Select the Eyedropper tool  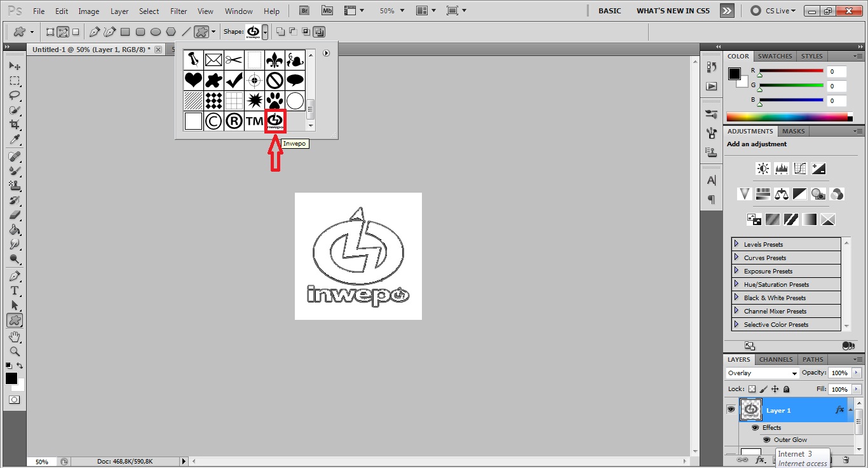point(15,139)
